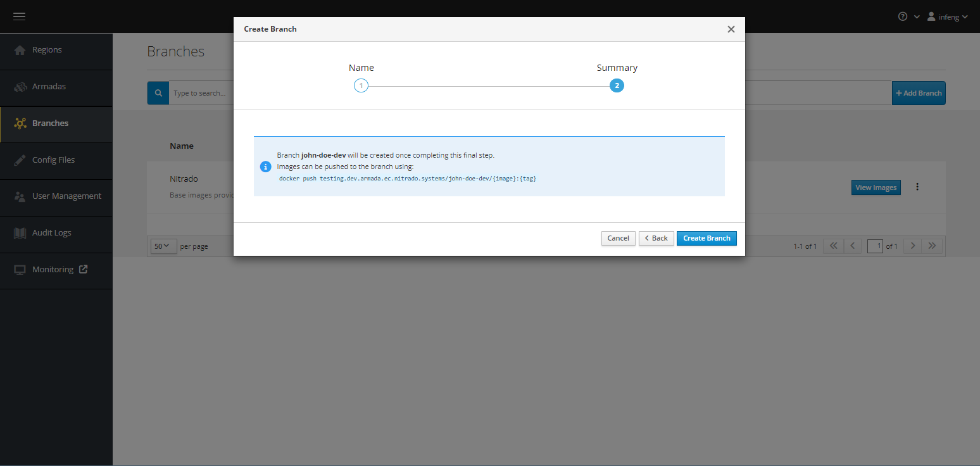Go to previous page arrow

852,246
